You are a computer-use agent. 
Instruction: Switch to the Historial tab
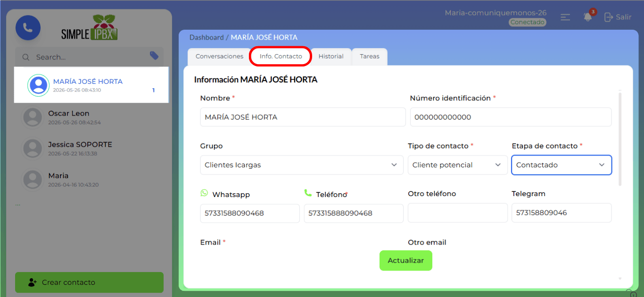click(x=331, y=57)
